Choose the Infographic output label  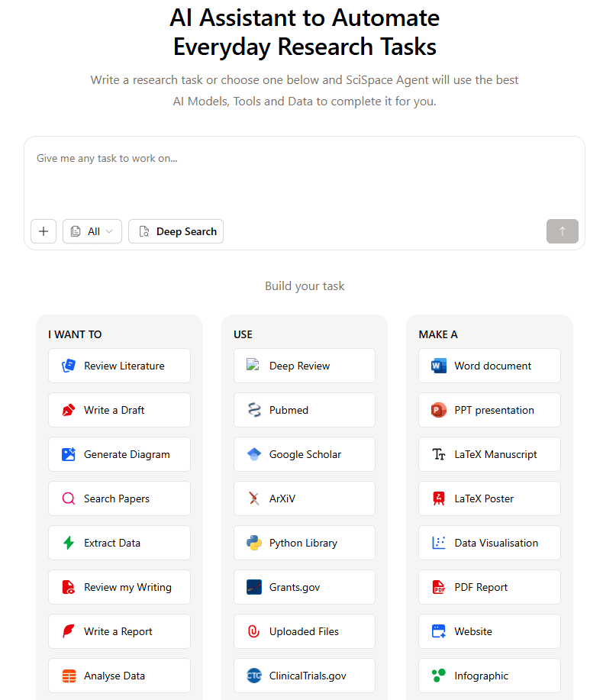(x=481, y=676)
